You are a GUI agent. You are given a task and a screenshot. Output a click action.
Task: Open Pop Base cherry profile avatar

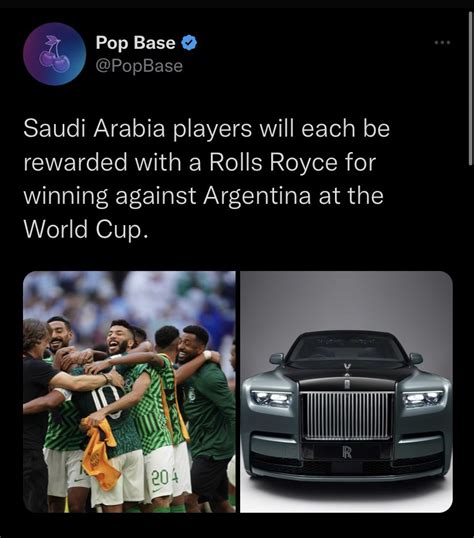pyautogui.click(x=55, y=54)
